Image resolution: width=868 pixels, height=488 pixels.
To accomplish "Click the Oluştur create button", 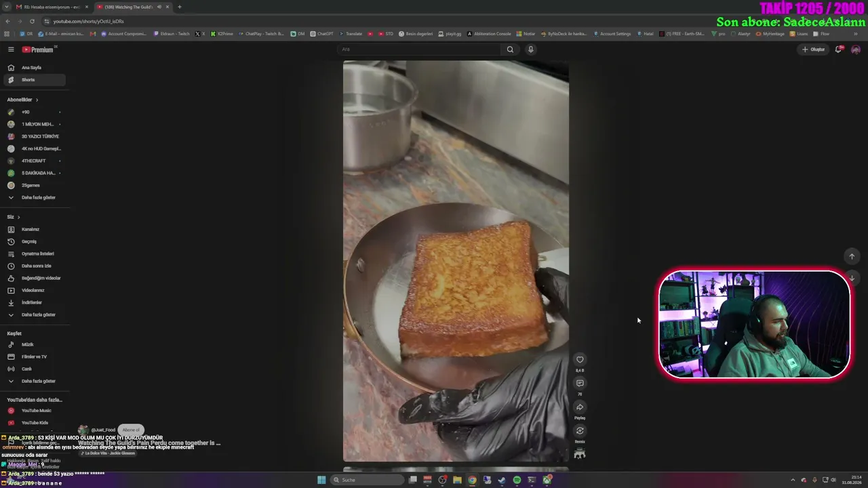I will 814,49.
